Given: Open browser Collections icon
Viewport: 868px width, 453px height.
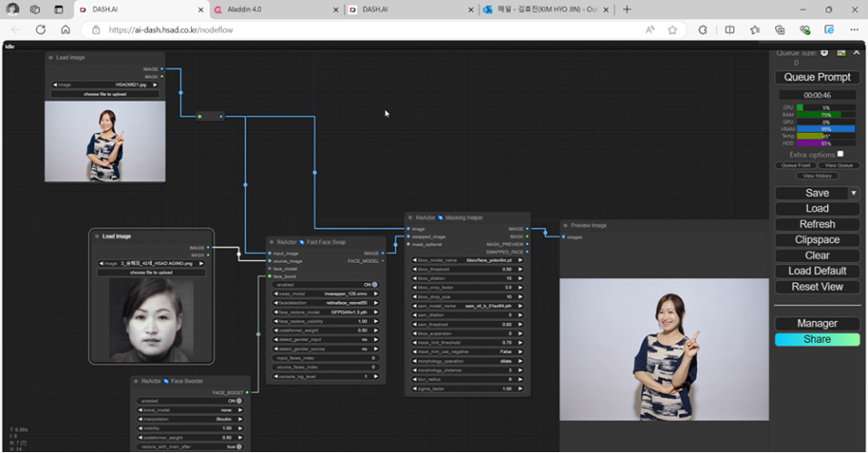Looking at the screenshot, I should [x=780, y=30].
